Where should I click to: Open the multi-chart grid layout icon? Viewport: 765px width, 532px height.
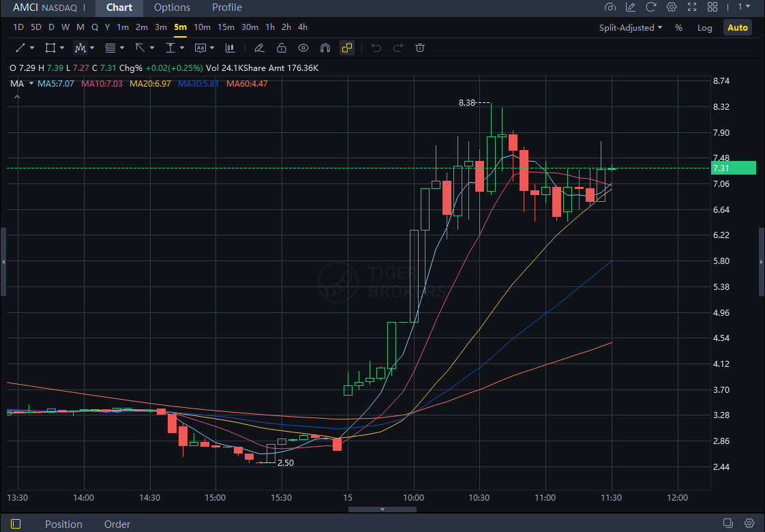coord(712,7)
